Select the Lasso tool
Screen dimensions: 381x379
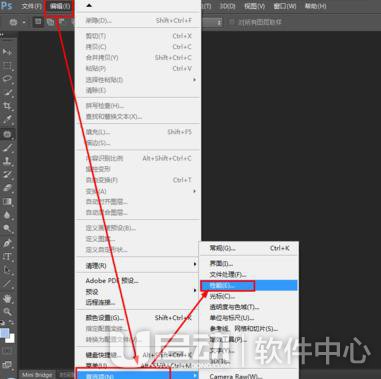click(x=7, y=79)
